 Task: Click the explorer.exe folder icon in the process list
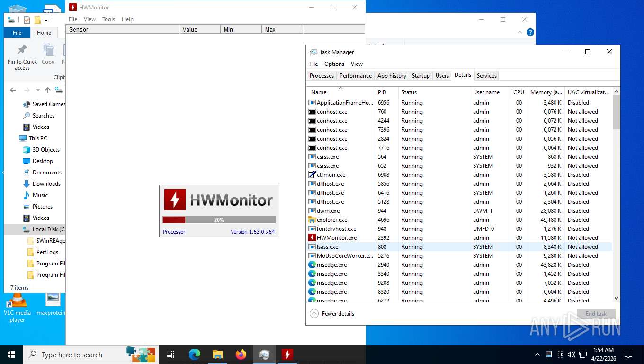[x=312, y=220]
